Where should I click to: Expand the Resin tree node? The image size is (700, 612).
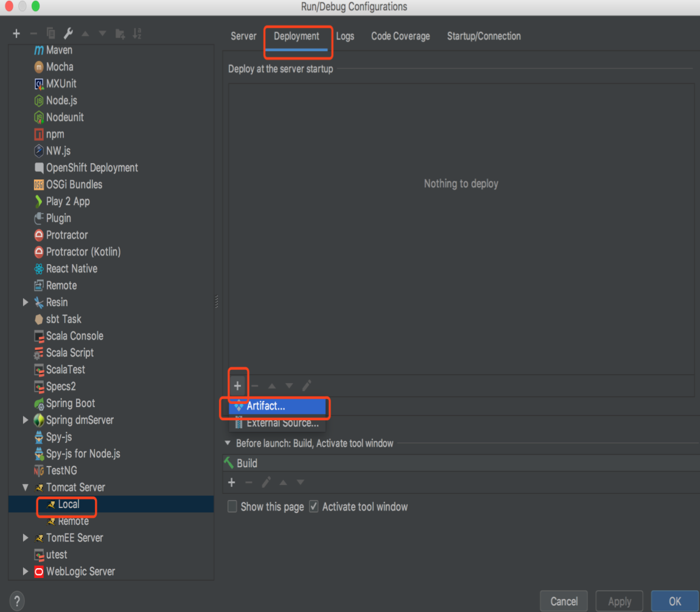pos(26,302)
